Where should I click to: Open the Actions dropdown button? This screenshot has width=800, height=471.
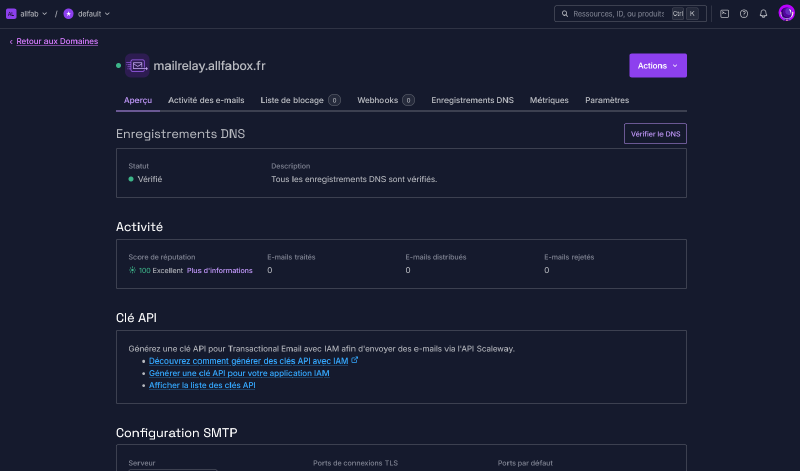pos(658,65)
